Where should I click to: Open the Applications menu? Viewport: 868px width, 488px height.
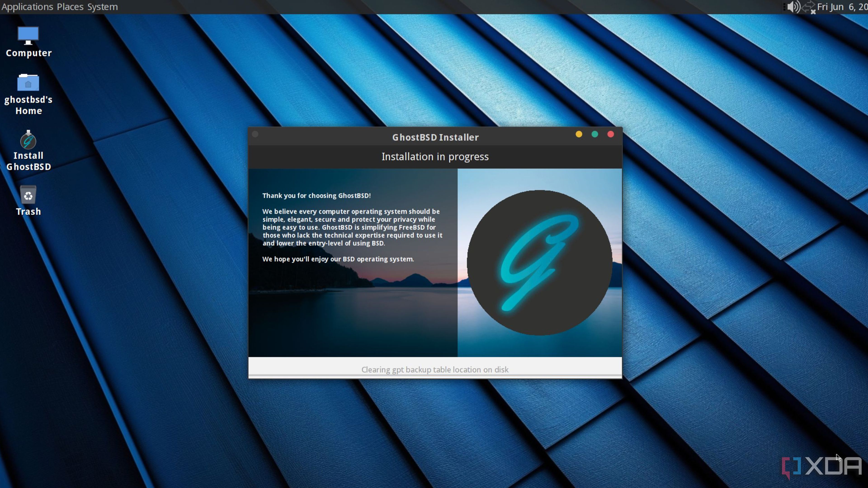pyautogui.click(x=27, y=7)
